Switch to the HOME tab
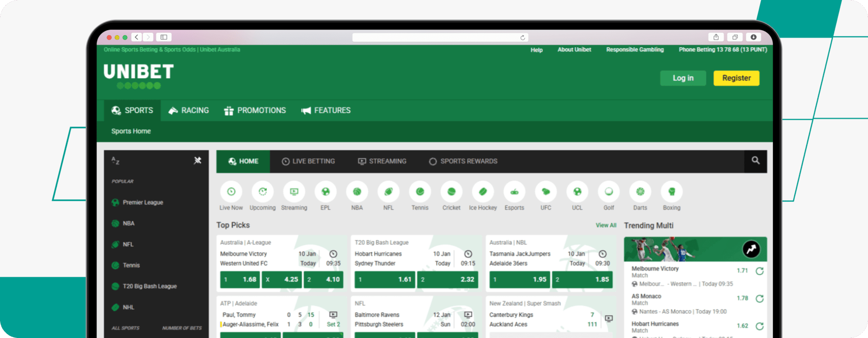The height and width of the screenshot is (338, 868). [243, 161]
